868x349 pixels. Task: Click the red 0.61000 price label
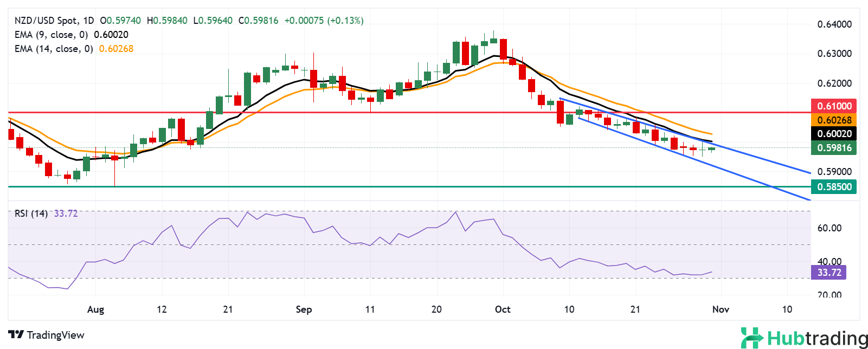834,106
